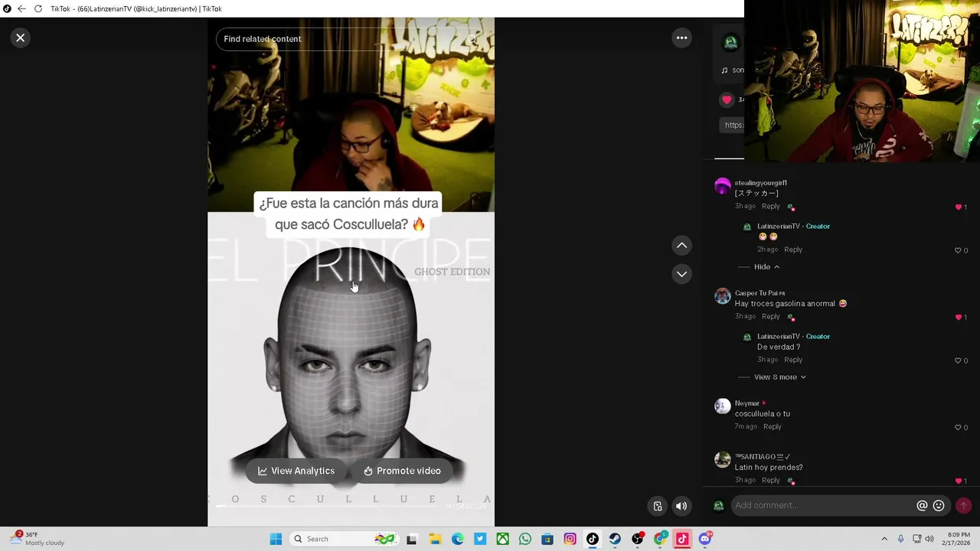The image size is (980, 551).
Task: Launch Microsoft Edge from the taskbar
Action: coord(457,539)
